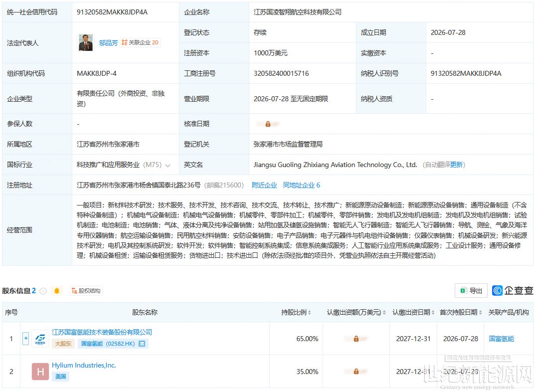The width and height of the screenshot is (537, 392).
Task: Select registration number 320582400015716
Action: coord(281,74)
